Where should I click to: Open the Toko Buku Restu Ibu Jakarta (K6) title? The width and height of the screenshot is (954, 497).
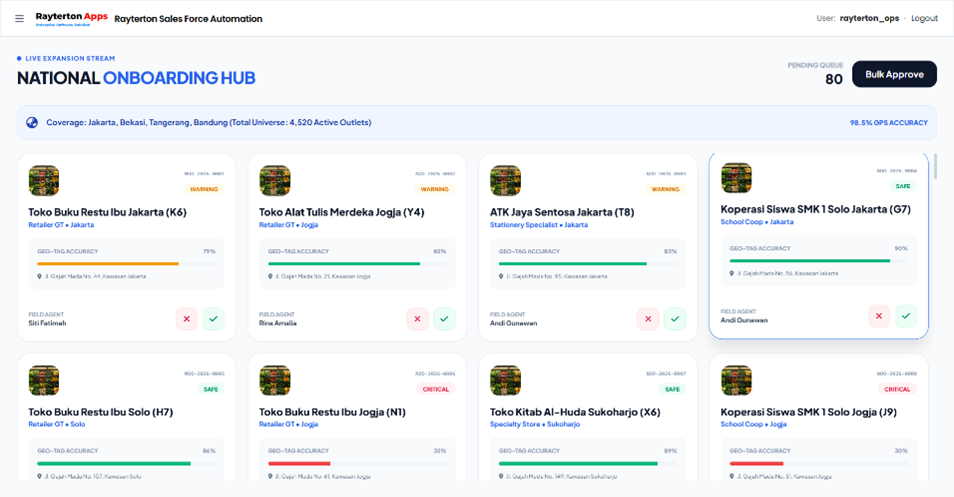108,212
